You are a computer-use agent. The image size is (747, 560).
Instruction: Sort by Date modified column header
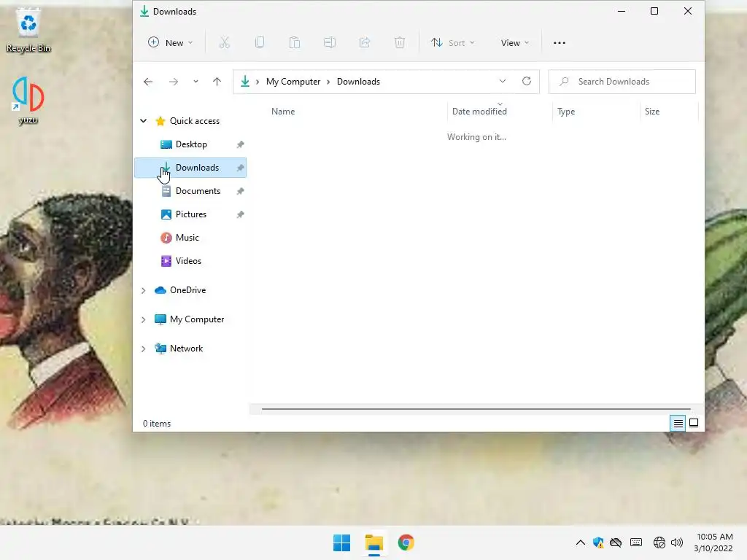pyautogui.click(x=479, y=112)
